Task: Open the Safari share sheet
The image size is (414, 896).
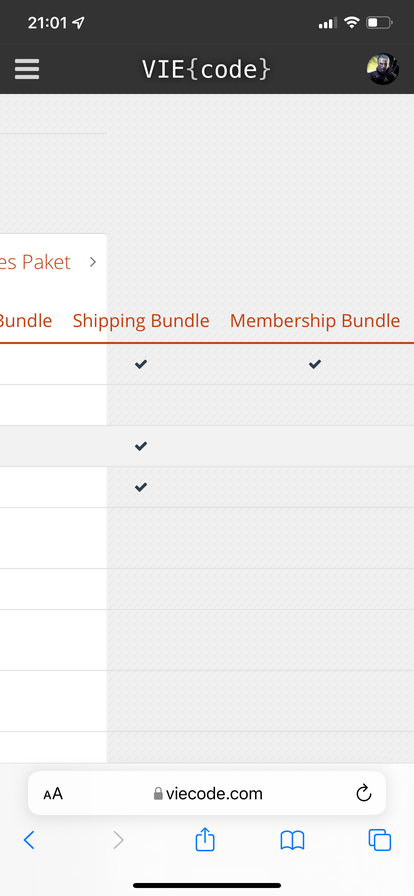Action: coord(205,839)
